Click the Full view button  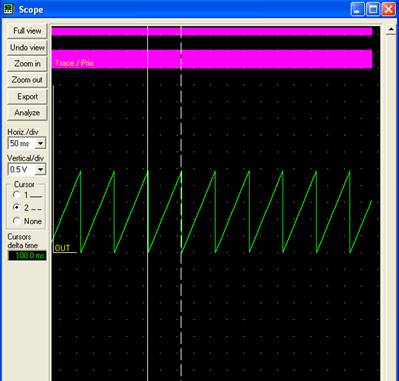tap(27, 31)
